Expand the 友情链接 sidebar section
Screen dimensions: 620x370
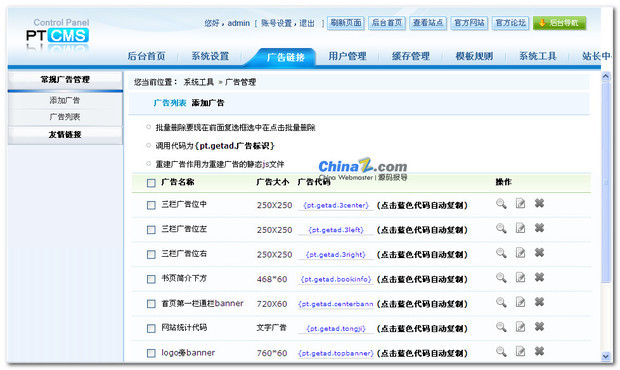point(65,135)
